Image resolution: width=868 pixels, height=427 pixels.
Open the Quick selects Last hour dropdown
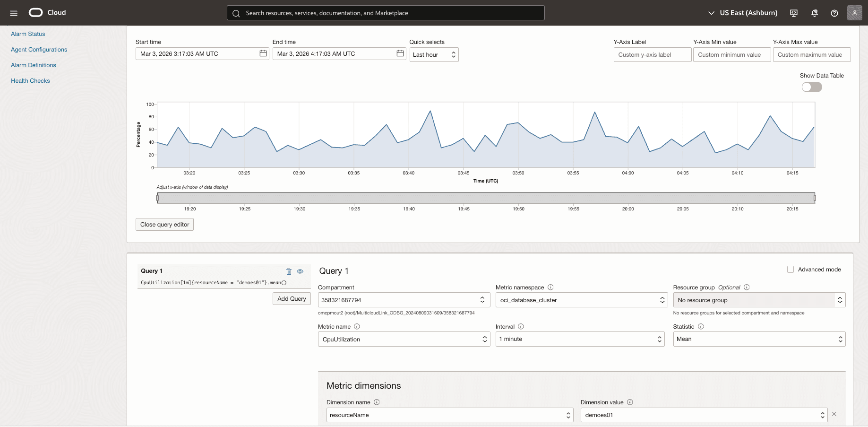click(x=433, y=54)
